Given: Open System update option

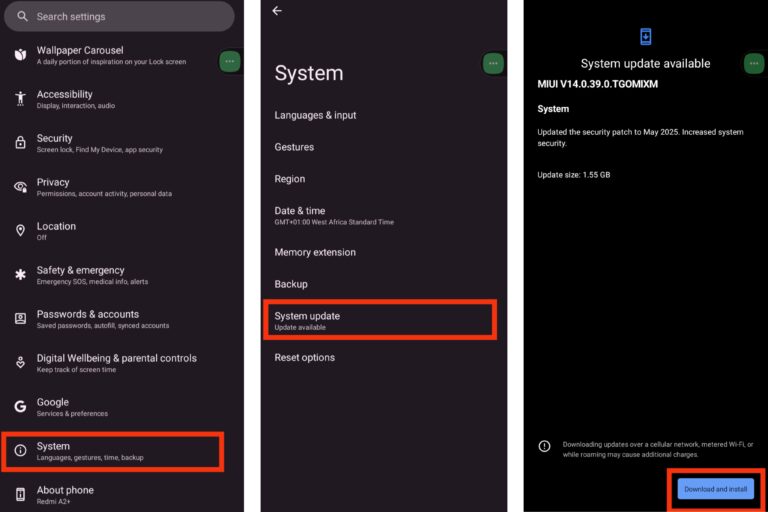Looking at the screenshot, I should click(380, 320).
